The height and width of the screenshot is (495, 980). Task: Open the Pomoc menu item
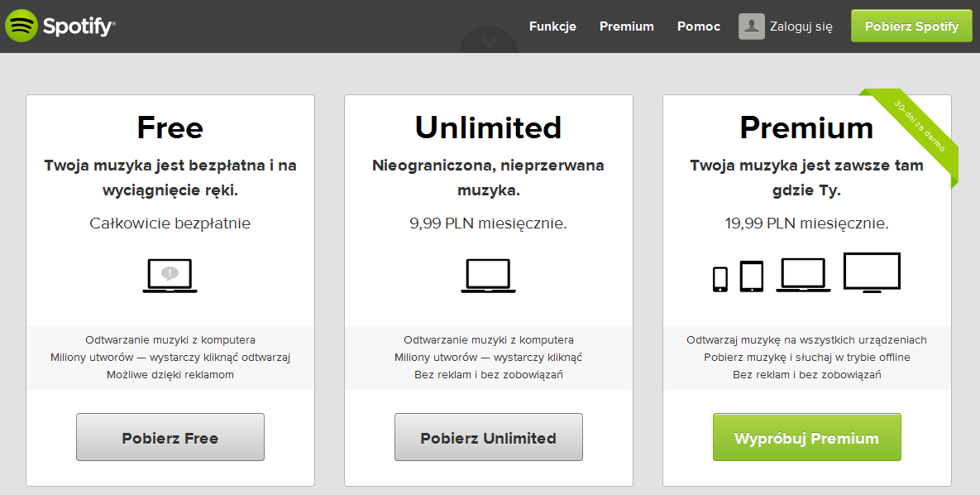point(698,26)
